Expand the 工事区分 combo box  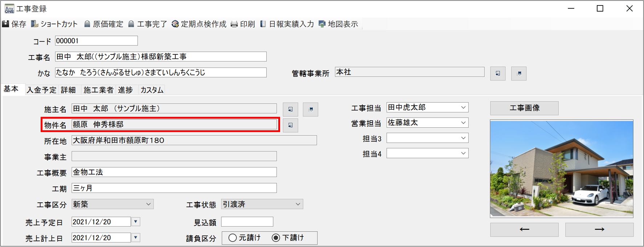(148, 204)
